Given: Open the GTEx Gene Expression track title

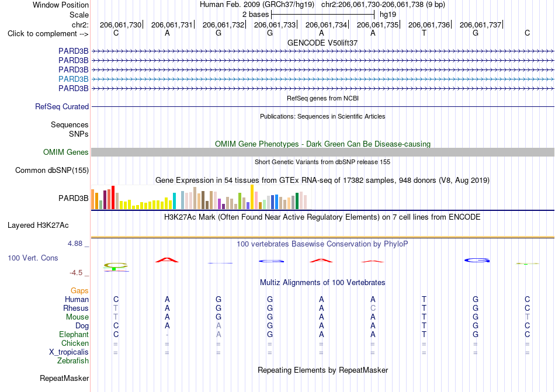Looking at the screenshot, I should [322, 181].
